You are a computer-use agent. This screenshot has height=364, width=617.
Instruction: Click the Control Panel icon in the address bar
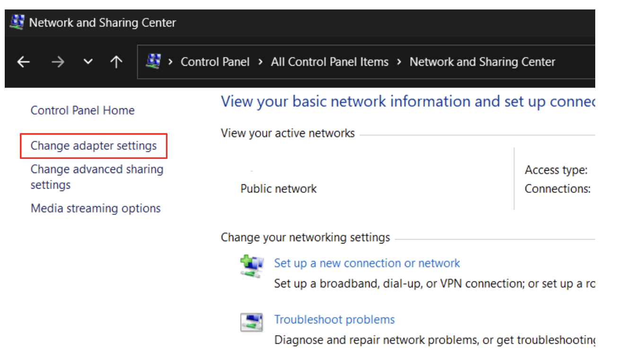[152, 61]
